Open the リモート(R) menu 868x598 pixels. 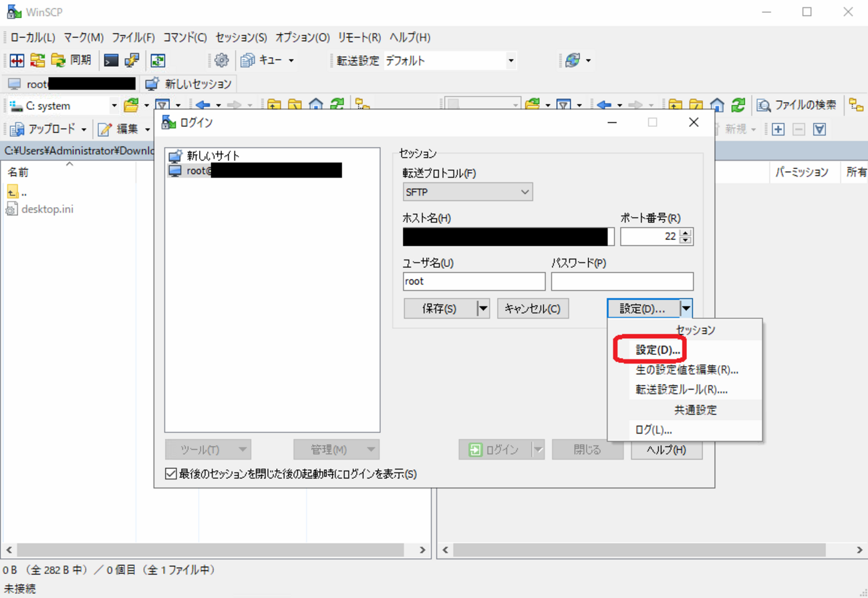pos(359,37)
